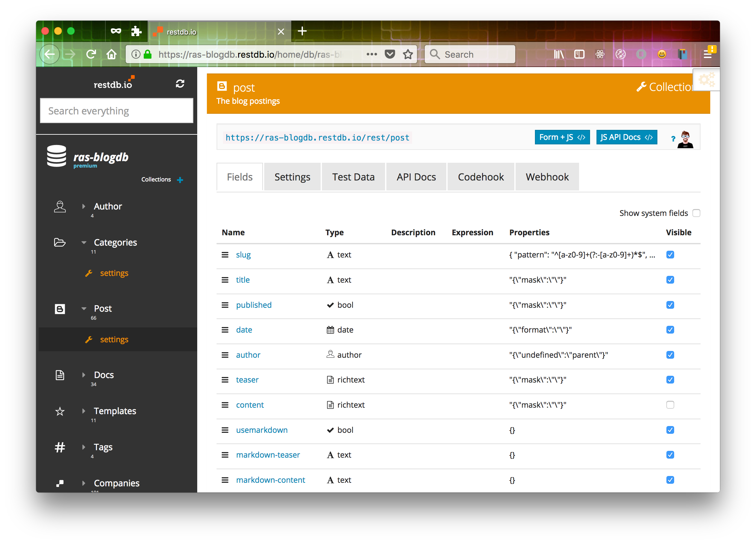The image size is (756, 544).
Task: Open the published field link
Action: pos(254,305)
